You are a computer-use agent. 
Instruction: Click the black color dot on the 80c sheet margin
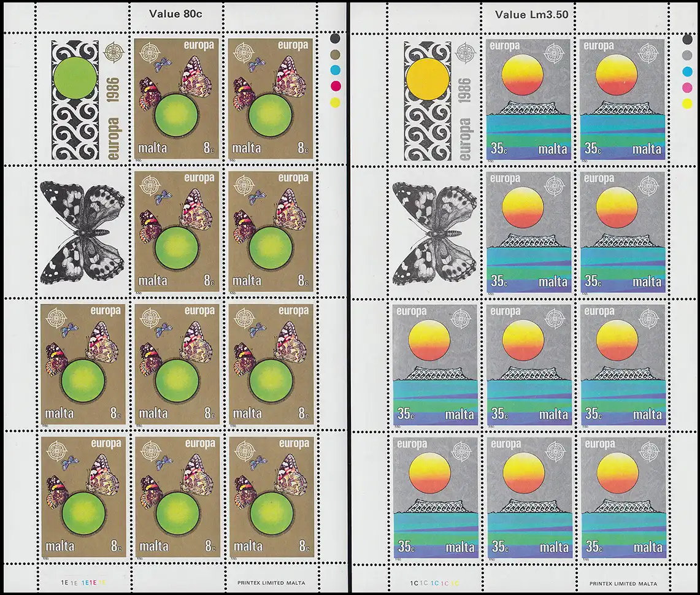335,39
